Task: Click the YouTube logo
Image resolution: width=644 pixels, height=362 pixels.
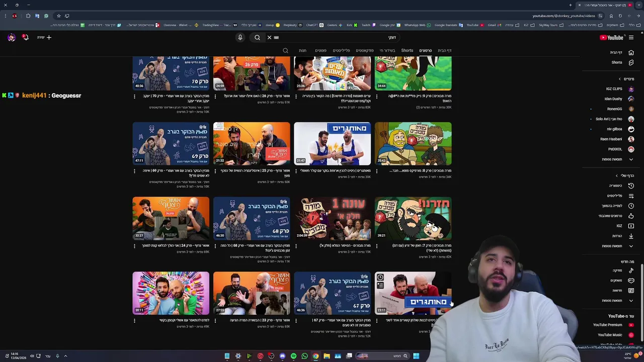Action: pos(611,37)
